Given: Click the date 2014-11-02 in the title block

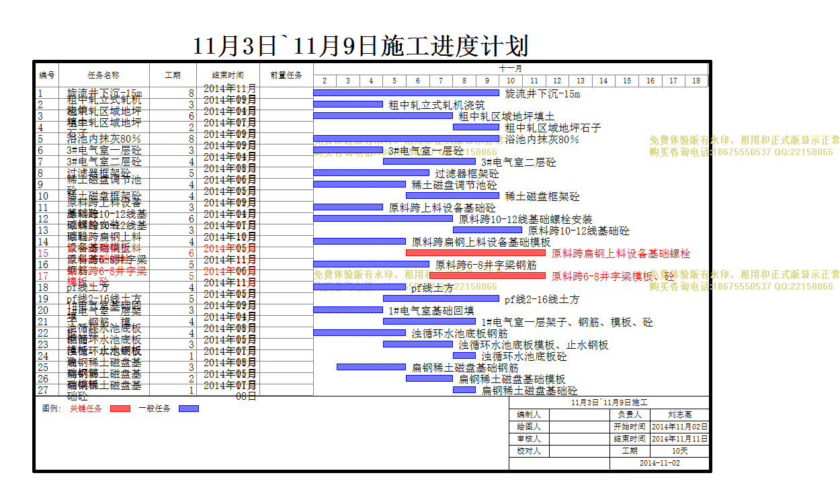Looking at the screenshot, I should click(x=659, y=463).
